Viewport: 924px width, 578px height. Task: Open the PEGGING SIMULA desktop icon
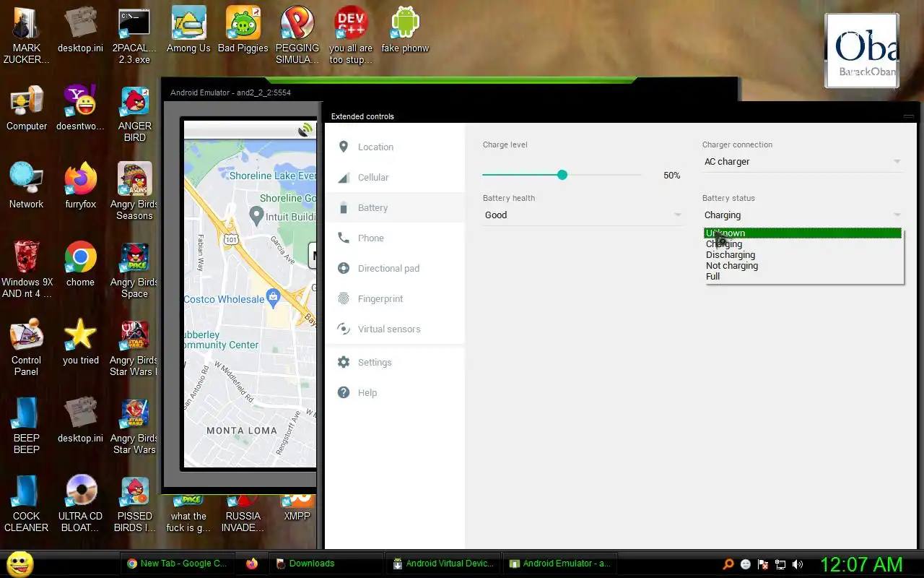click(297, 23)
